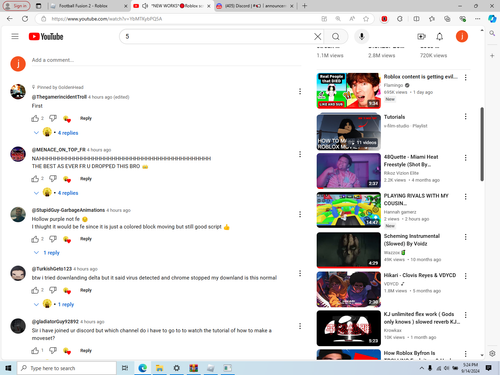Select the NEW WORKS Roblox YouTube tab
This screenshot has height=375, width=500.
(172, 6)
